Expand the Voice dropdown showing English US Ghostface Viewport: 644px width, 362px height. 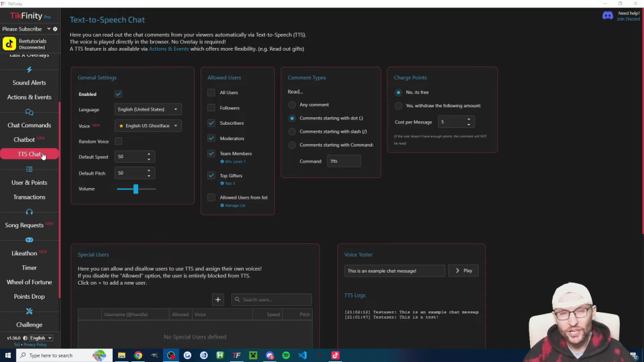coord(148,125)
